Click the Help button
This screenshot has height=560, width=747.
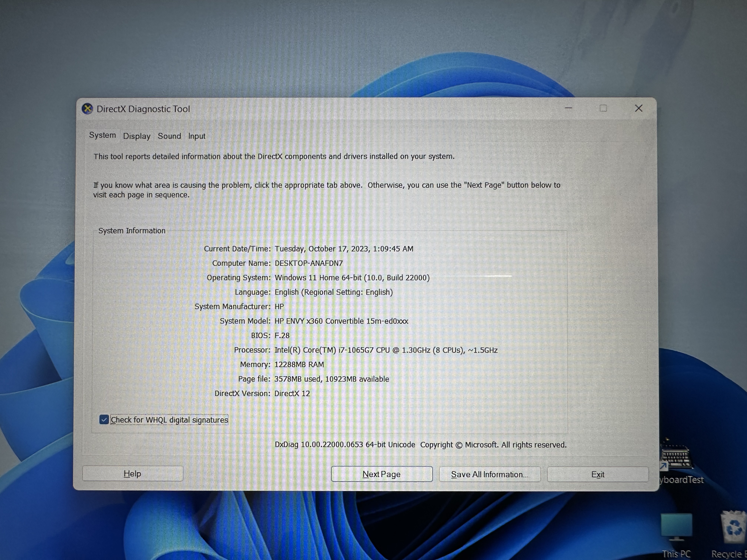tap(133, 474)
